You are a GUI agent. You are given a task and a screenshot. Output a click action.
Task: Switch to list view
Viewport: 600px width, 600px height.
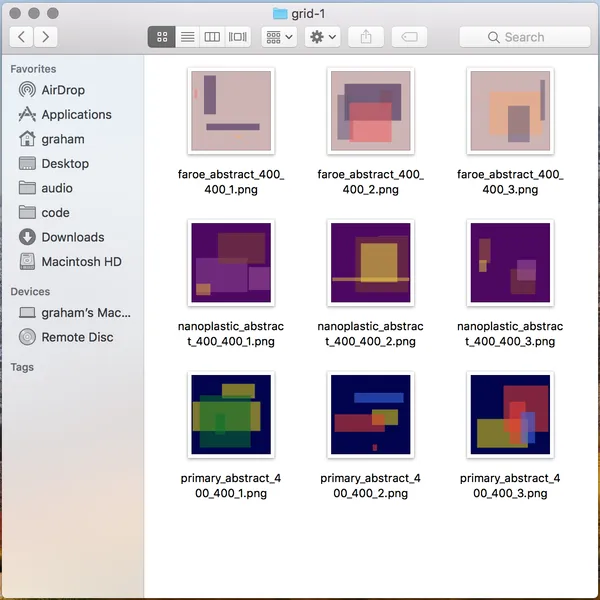[188, 37]
